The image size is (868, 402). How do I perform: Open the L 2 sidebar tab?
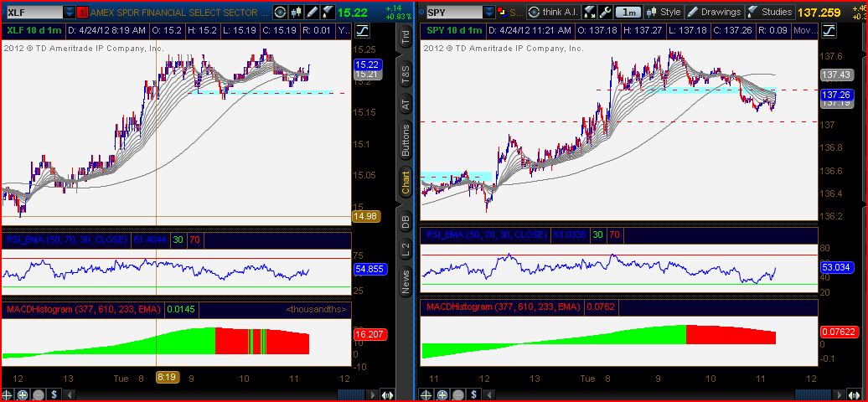click(x=406, y=250)
